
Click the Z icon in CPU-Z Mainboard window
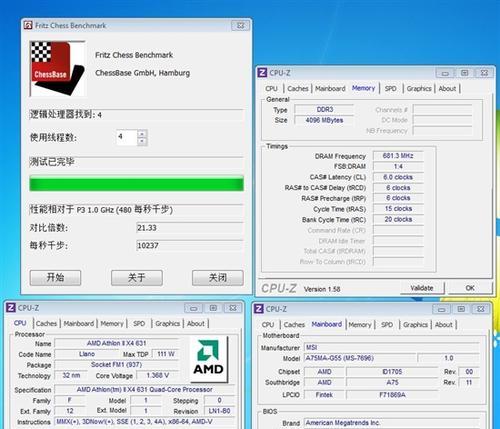[x=259, y=309]
